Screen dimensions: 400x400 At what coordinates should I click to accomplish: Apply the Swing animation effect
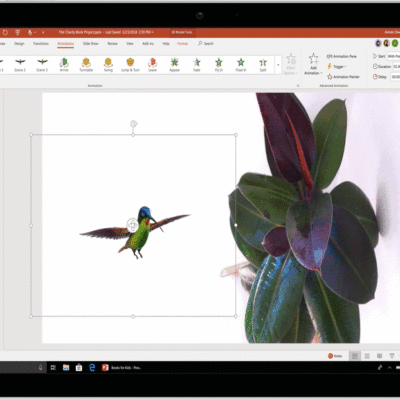[x=108, y=65]
